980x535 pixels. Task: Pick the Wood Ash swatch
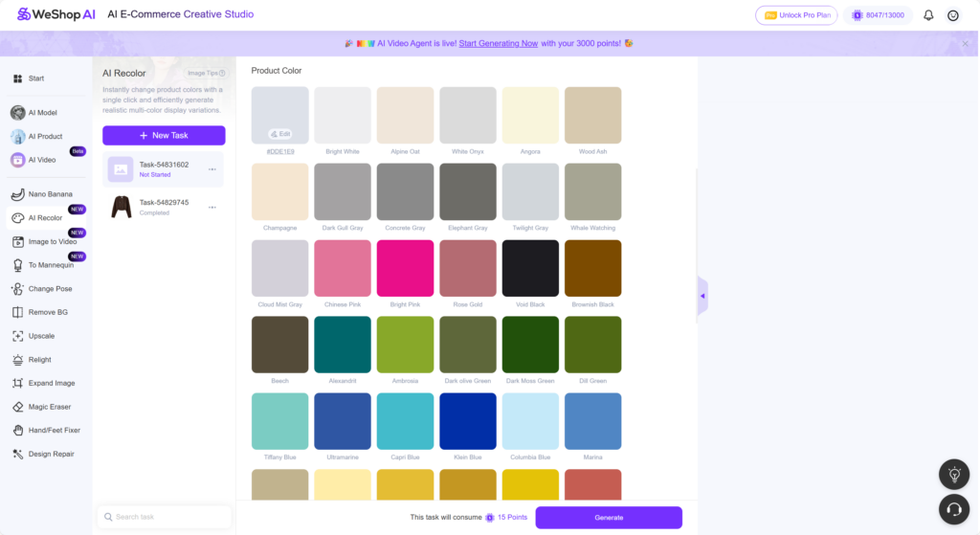click(x=593, y=115)
